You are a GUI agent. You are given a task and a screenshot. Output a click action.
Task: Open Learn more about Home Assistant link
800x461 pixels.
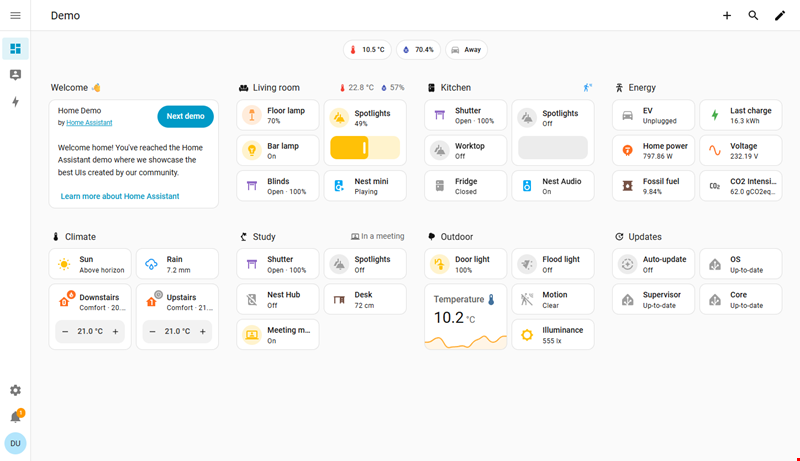120,196
